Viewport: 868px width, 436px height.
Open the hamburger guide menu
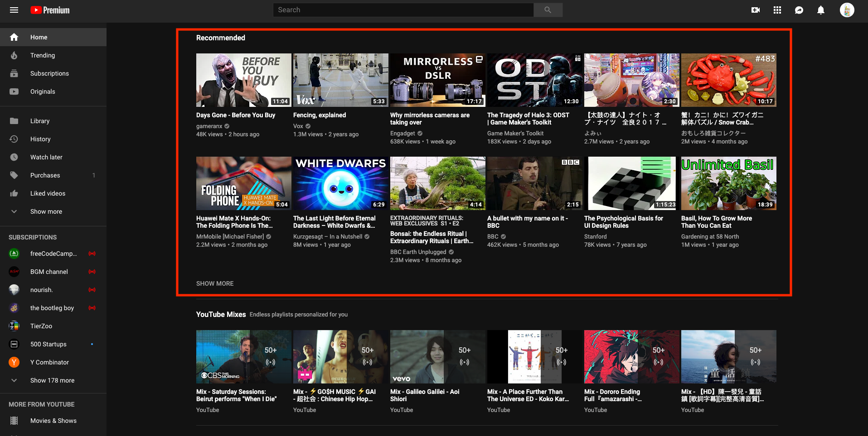pyautogui.click(x=14, y=10)
